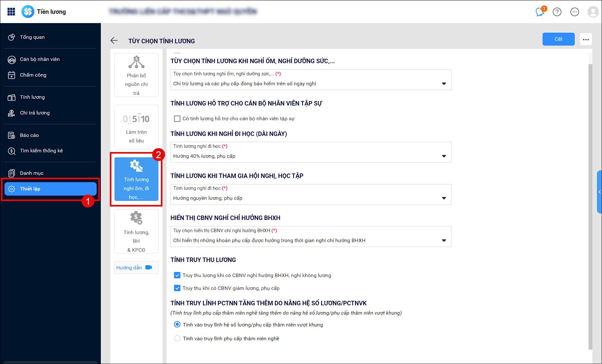Image resolution: width=602 pixels, height=364 pixels.
Task: Click the Danh mục list icon
Action: click(x=12, y=173)
